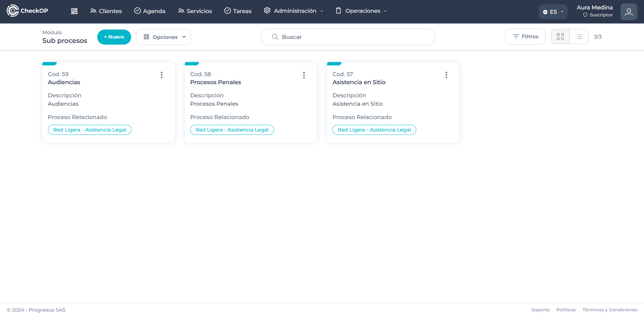The image size is (644, 317).
Task: Click the Red Ligera tag on the Procesos Penales card
Action: tap(232, 130)
